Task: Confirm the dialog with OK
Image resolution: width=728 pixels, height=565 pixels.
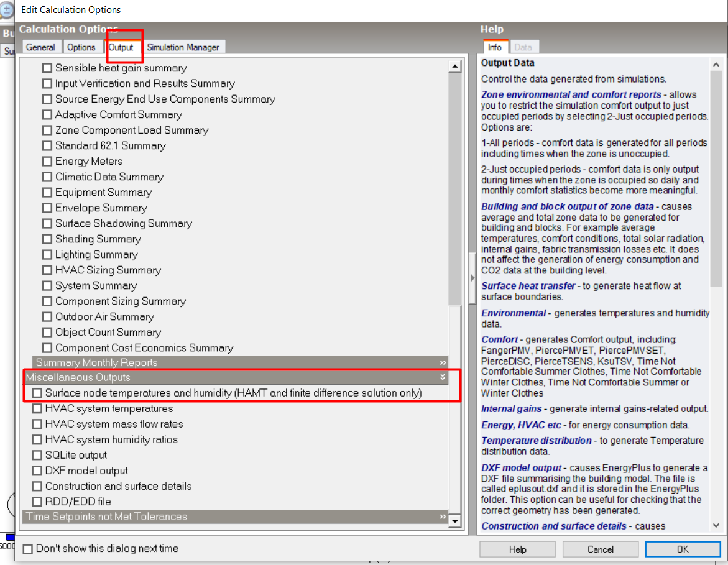Action: coord(683,549)
